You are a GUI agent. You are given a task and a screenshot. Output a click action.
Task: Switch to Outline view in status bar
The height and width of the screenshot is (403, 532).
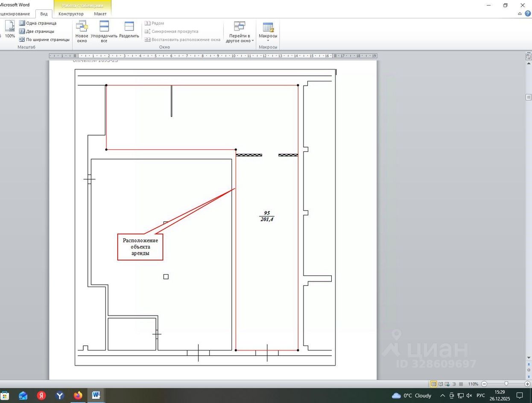pos(454,384)
